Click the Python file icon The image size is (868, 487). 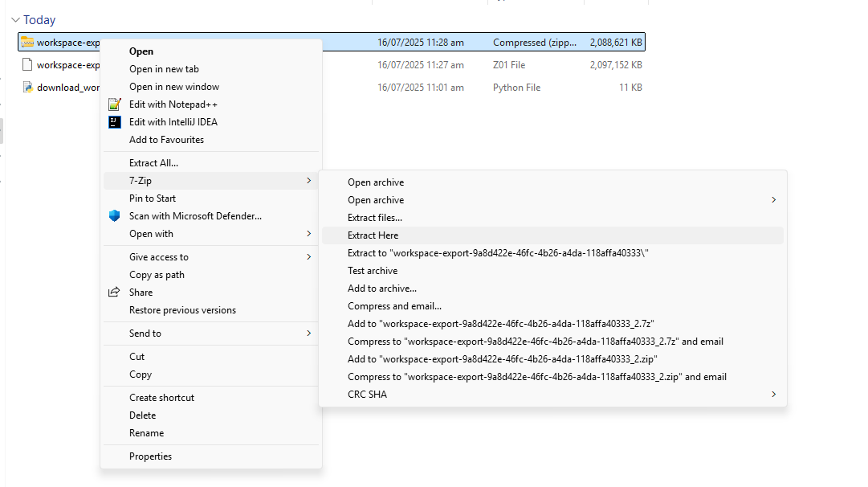(27, 87)
